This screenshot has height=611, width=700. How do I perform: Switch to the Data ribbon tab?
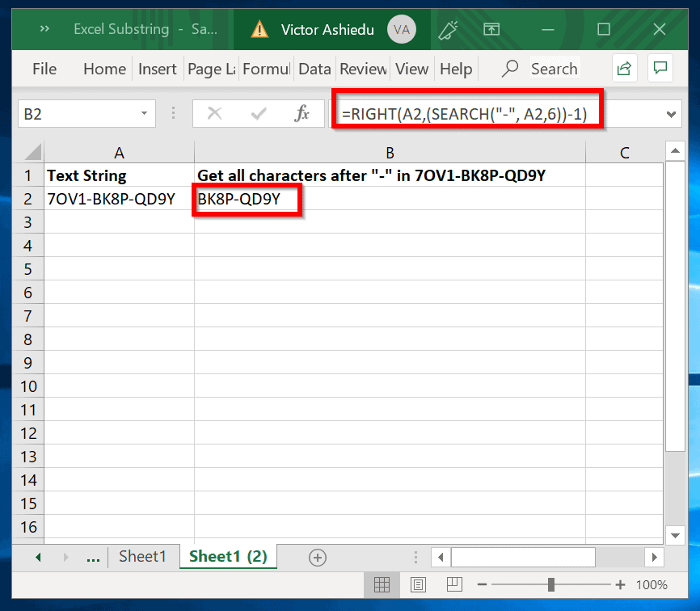[314, 69]
